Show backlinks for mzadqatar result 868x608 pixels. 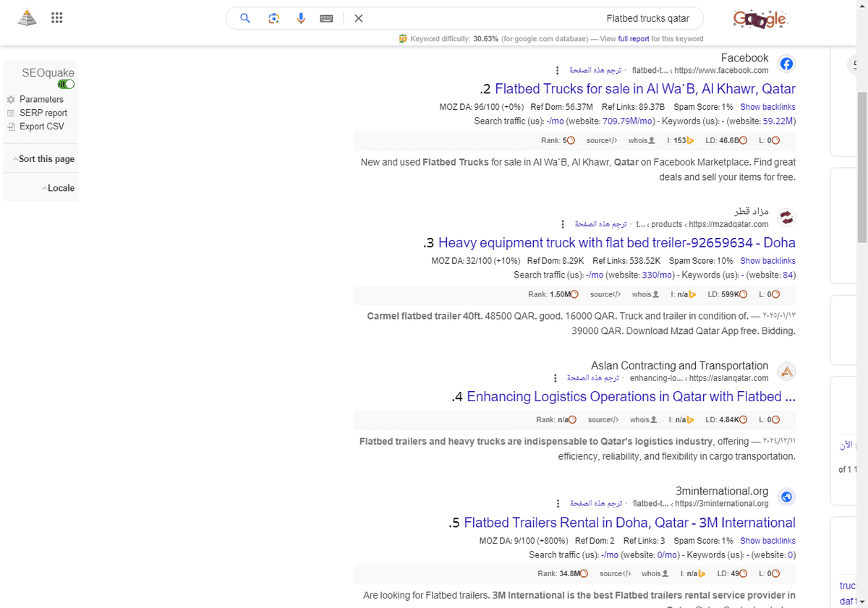tap(767, 261)
